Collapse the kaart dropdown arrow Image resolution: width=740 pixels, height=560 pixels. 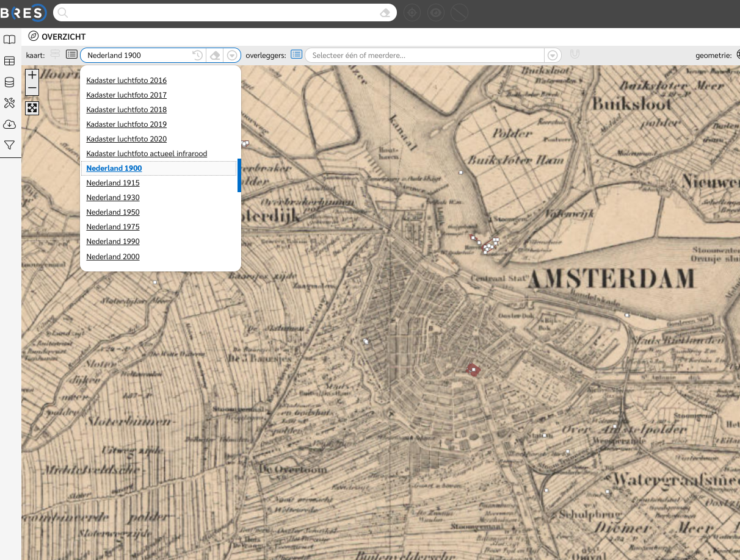pos(232,56)
